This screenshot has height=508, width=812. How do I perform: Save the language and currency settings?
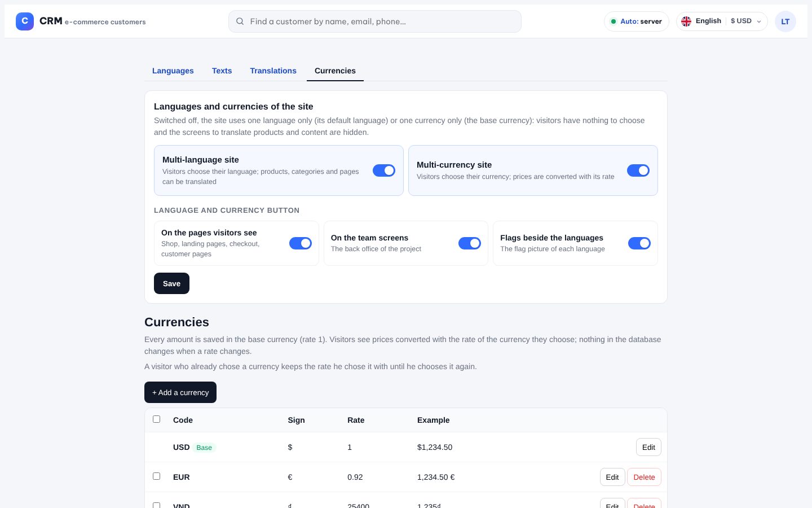point(171,283)
